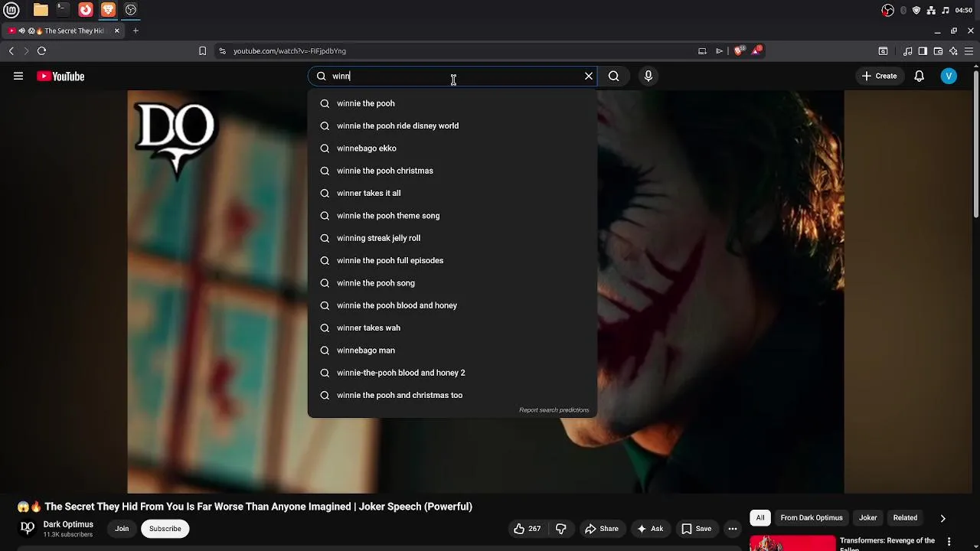Open the Transformers video thumbnail
The height and width of the screenshot is (551, 980).
coord(792,543)
